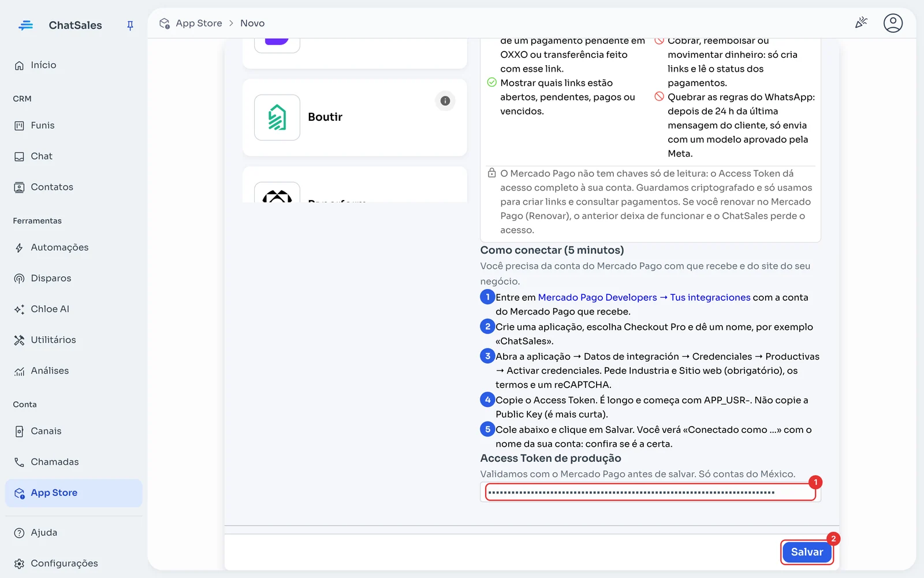Click the info icon on Boutir card

click(x=445, y=101)
